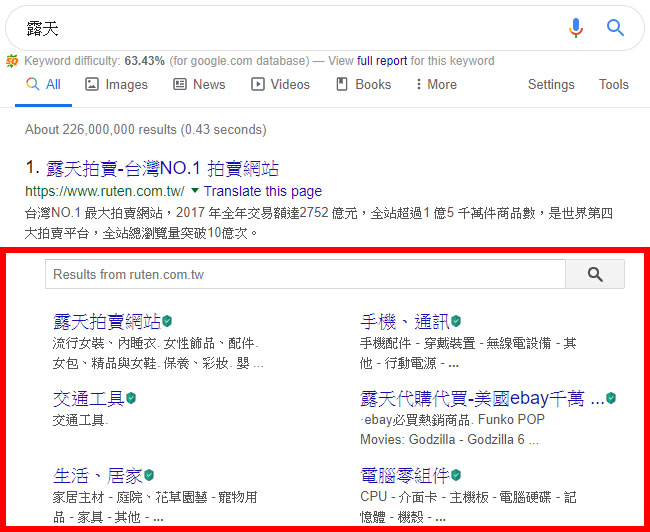This screenshot has width=650, height=532.
Task: Focus the Results from ruten.com.tw search box
Action: (305, 274)
